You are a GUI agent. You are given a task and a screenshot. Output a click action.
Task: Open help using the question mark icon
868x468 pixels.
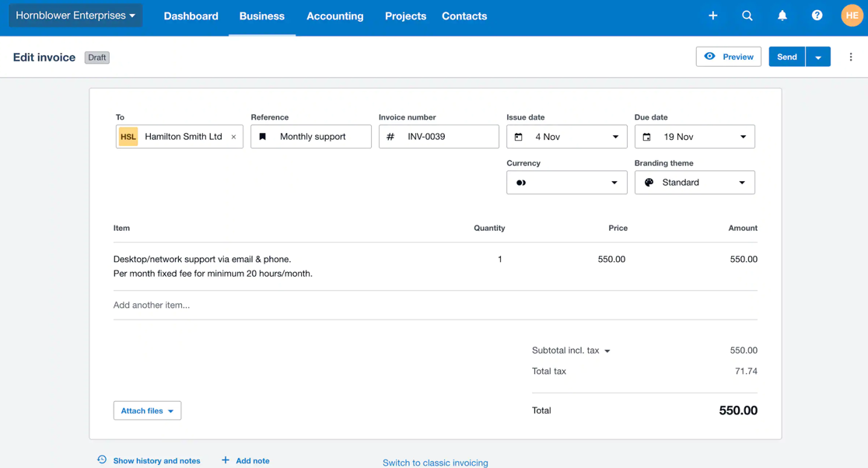816,15
